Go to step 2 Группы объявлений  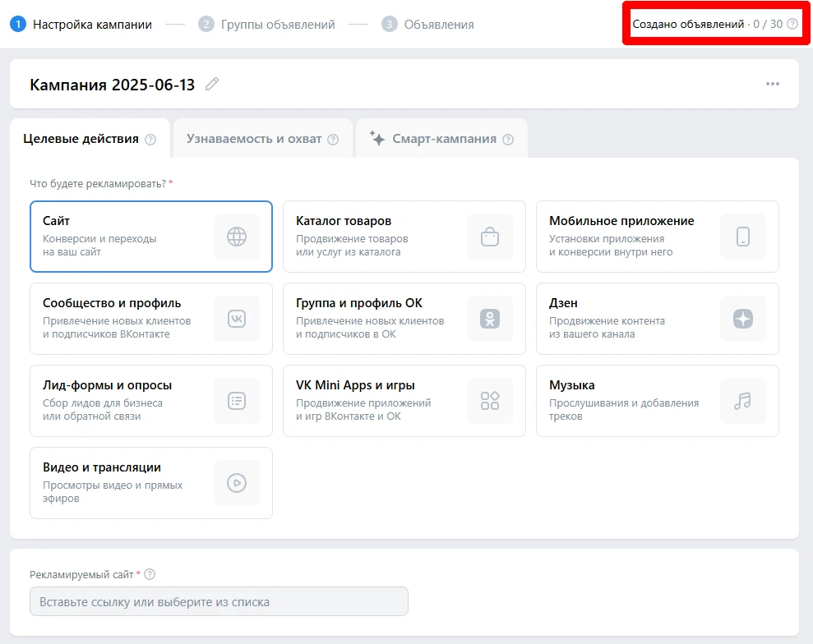pos(268,25)
